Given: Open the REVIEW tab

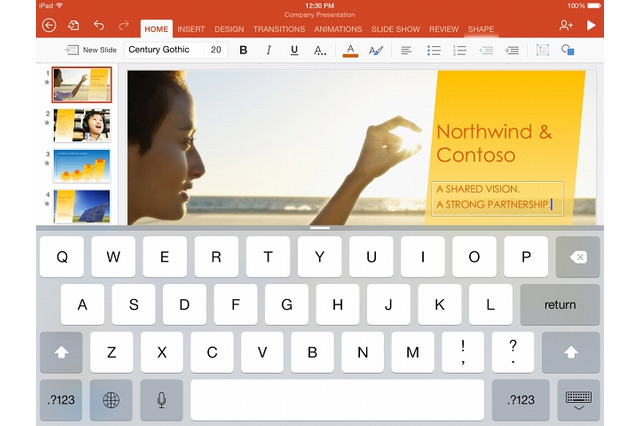Looking at the screenshot, I should pos(444,29).
